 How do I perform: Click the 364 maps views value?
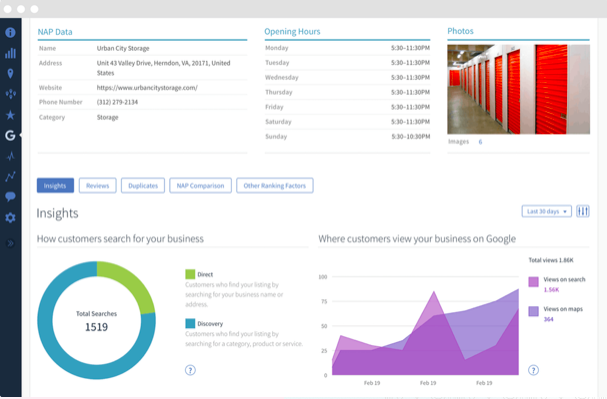[549, 319]
